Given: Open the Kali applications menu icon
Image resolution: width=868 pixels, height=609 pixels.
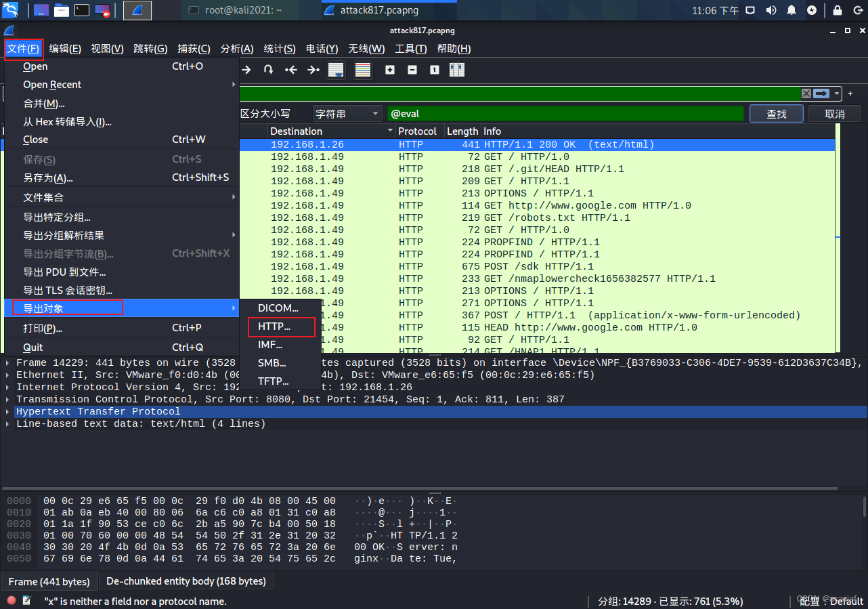Looking at the screenshot, I should [x=10, y=10].
